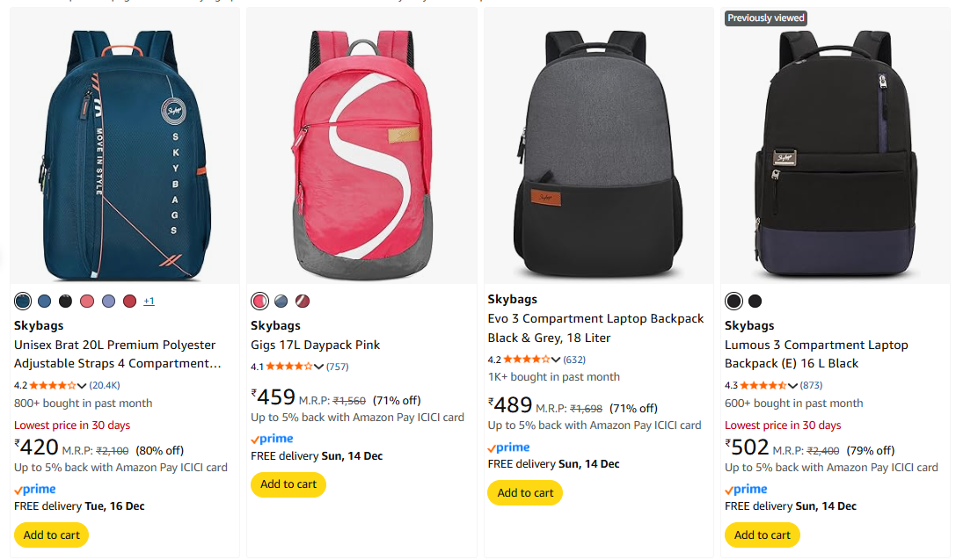Open the teal Unisex Brat backpack image
The width and height of the screenshot is (956, 560).
coord(125,149)
